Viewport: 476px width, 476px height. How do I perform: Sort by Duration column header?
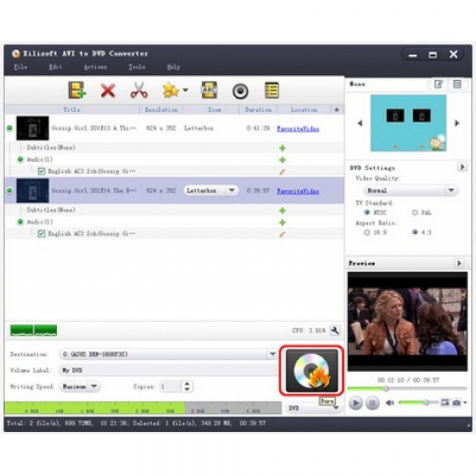258,110
